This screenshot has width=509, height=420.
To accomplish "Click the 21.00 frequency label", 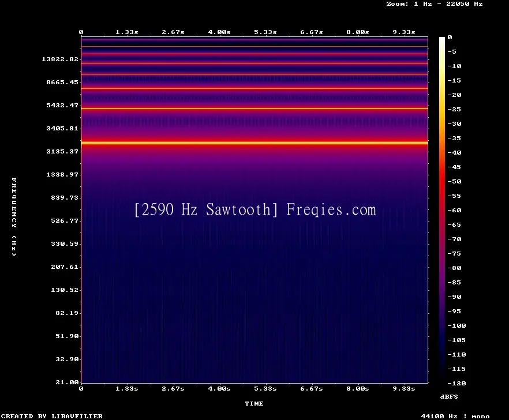I will click(67, 382).
